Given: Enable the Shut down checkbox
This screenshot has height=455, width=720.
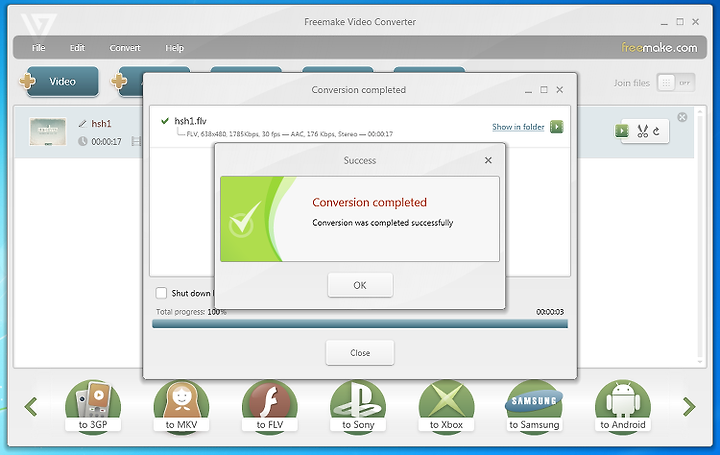Looking at the screenshot, I should (161, 293).
